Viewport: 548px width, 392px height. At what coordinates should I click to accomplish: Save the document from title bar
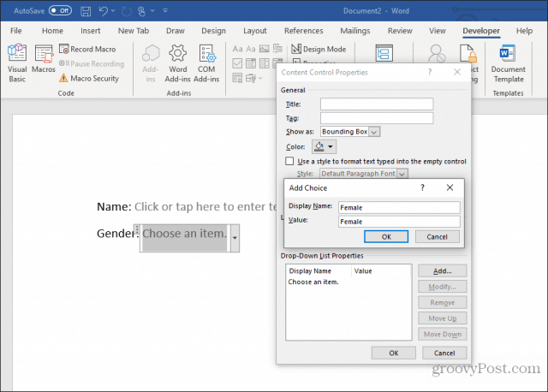coord(86,11)
